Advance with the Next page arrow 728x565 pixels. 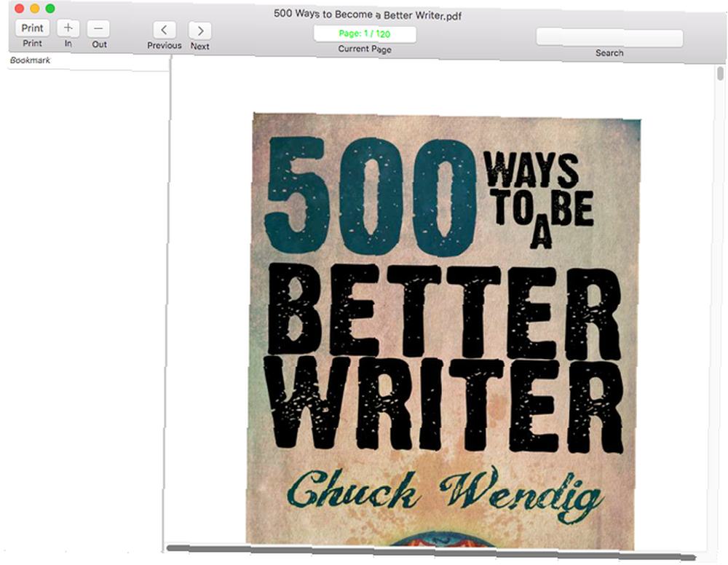coord(200,31)
